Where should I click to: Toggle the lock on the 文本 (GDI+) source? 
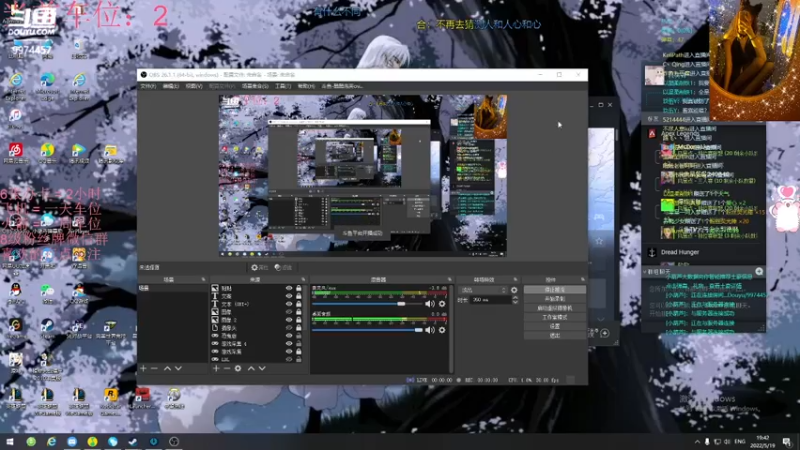click(x=298, y=304)
